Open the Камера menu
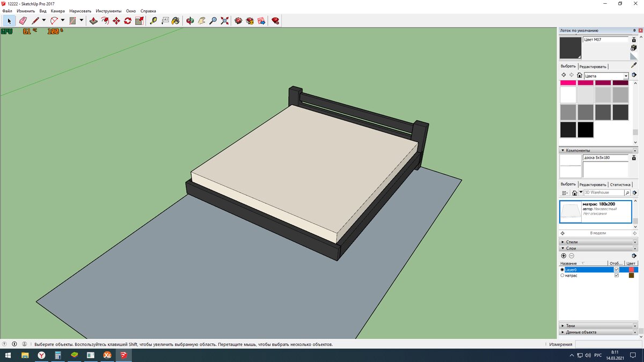 coord(58,11)
